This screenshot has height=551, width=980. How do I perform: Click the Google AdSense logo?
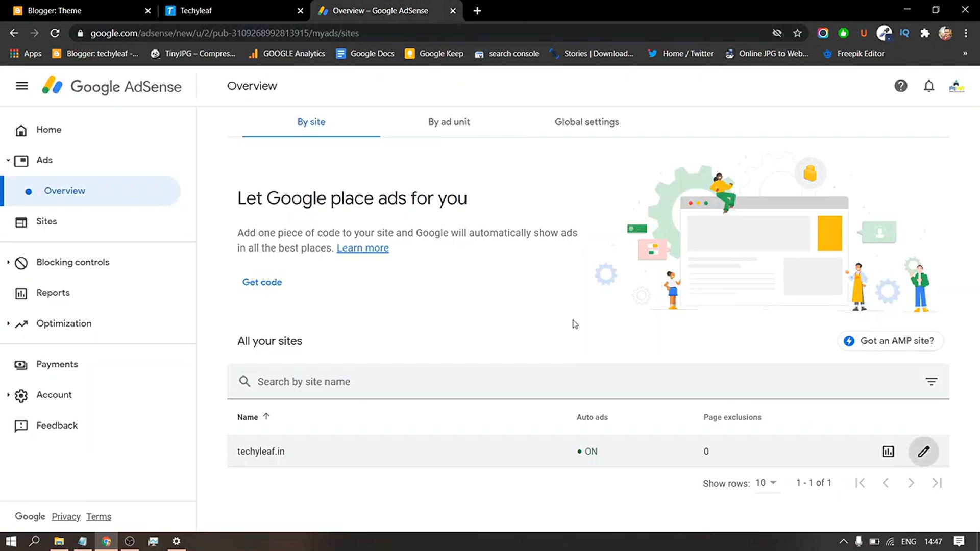(x=111, y=86)
